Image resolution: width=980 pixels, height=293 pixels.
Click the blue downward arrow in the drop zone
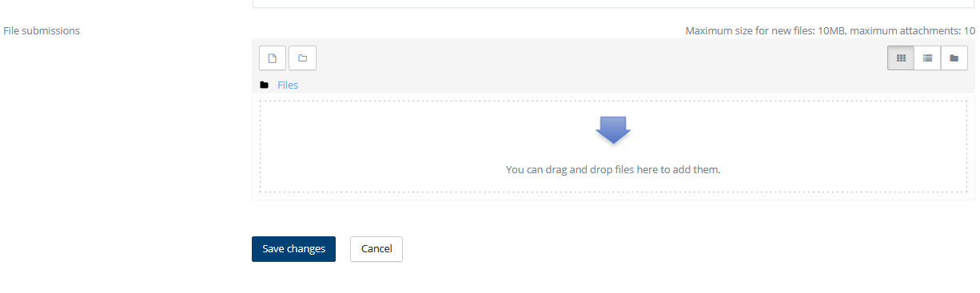[613, 130]
